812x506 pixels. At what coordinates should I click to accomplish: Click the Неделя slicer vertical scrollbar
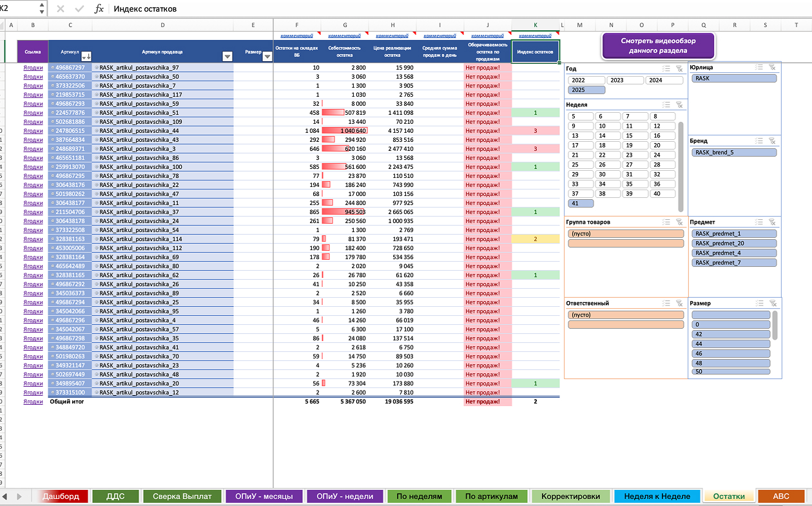click(x=681, y=166)
